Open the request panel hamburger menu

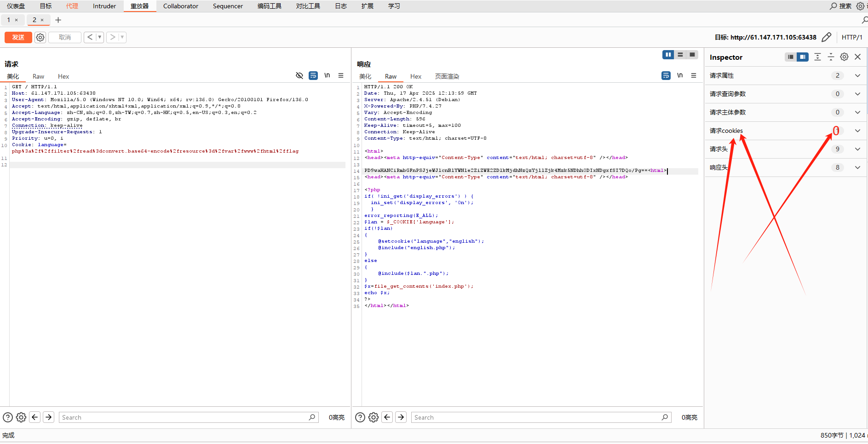click(341, 75)
